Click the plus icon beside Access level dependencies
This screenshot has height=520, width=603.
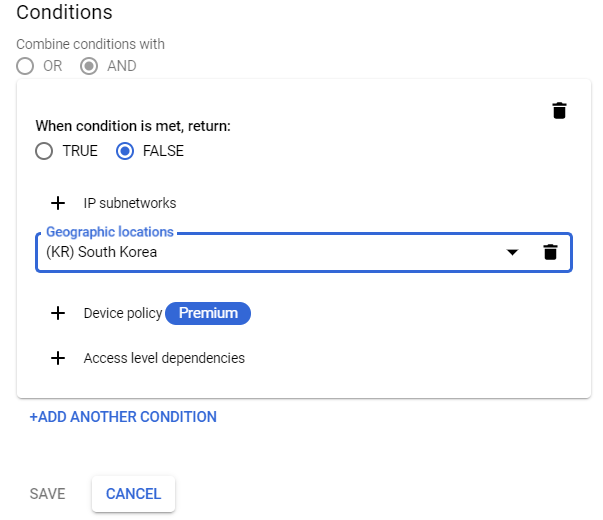(x=58, y=358)
